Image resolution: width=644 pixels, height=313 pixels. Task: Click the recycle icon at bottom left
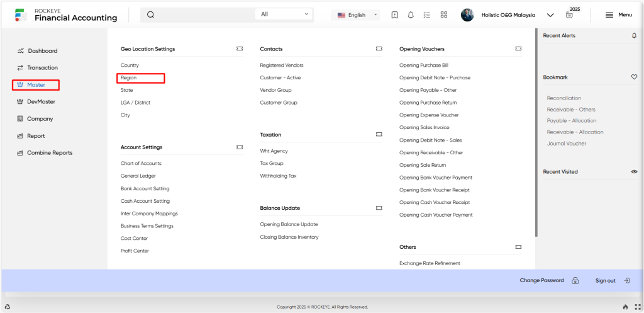(8, 307)
